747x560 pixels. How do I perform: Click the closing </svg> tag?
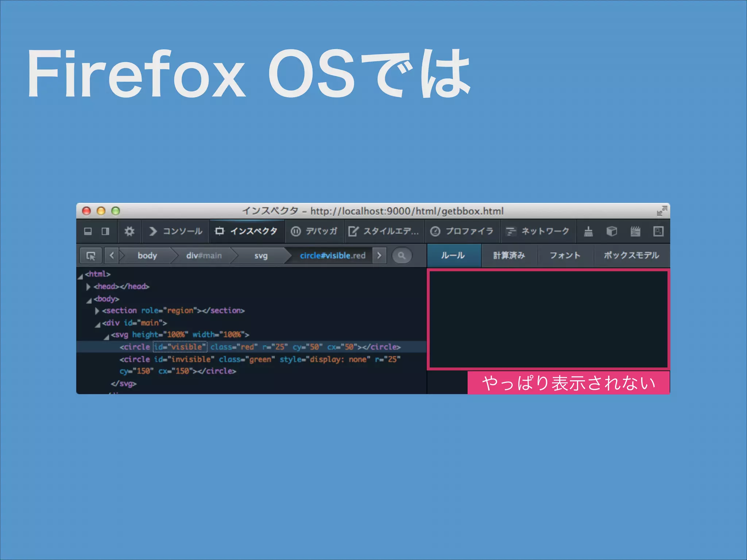(124, 384)
